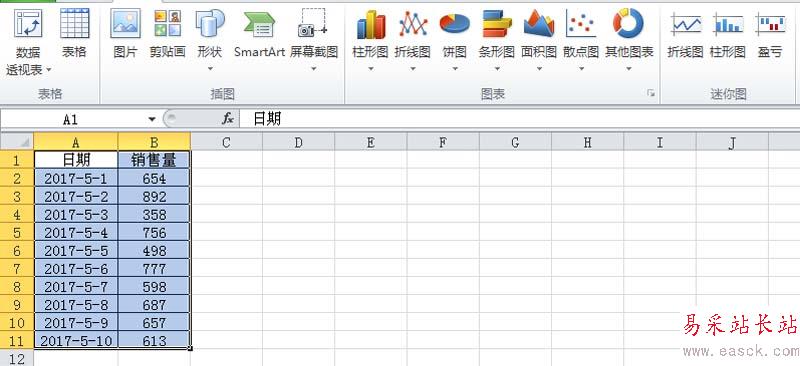This screenshot has width=800, height=366.
Task: Insert 折线图 sparkline in 迷你图 group
Action: (x=685, y=24)
